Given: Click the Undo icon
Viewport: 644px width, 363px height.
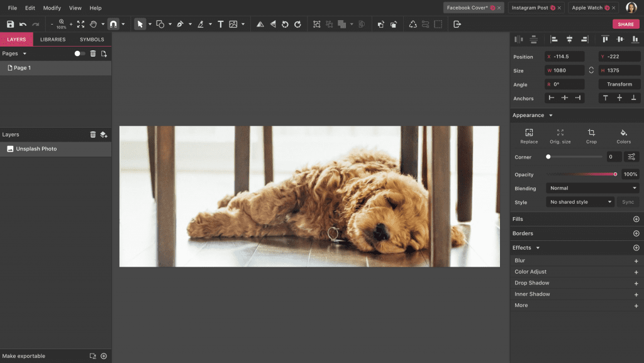Looking at the screenshot, I should tap(24, 24).
